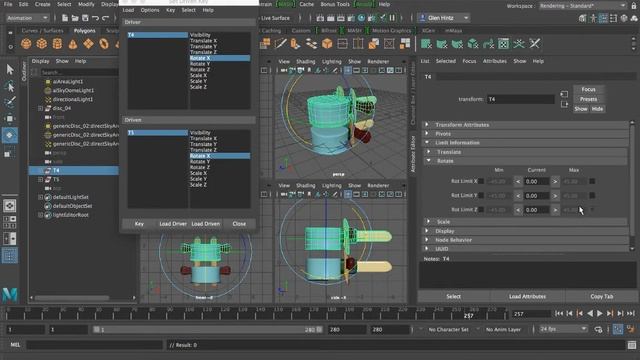Click the Outliner search field
The width and height of the screenshot is (640, 360).
pyautogui.click(x=79, y=72)
